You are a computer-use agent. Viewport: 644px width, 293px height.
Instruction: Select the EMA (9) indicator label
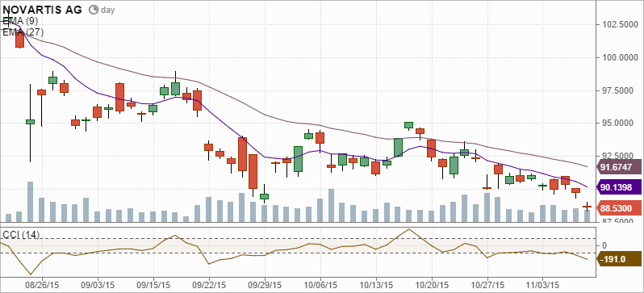[20, 21]
